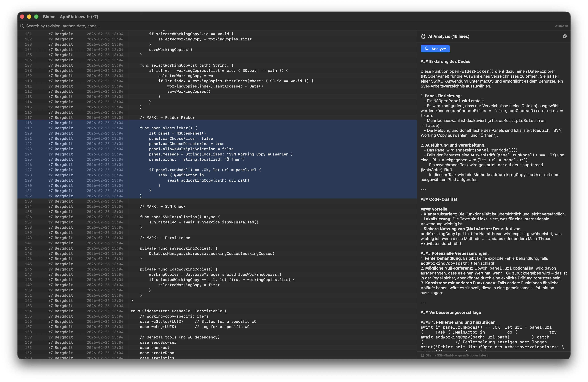Click the AI Analysis (15 lines) title
The width and height of the screenshot is (588, 382).
coord(448,36)
